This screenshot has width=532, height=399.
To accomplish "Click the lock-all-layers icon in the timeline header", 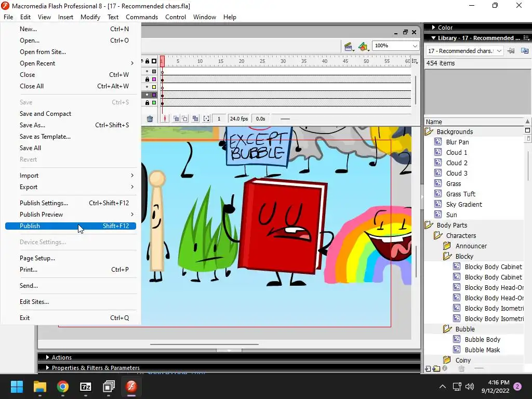I will [147, 61].
